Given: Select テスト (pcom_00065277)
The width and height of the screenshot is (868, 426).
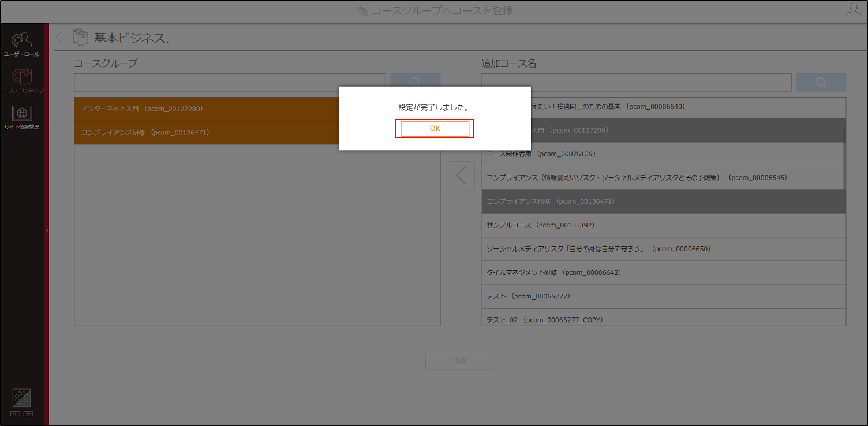Looking at the screenshot, I should [x=664, y=296].
